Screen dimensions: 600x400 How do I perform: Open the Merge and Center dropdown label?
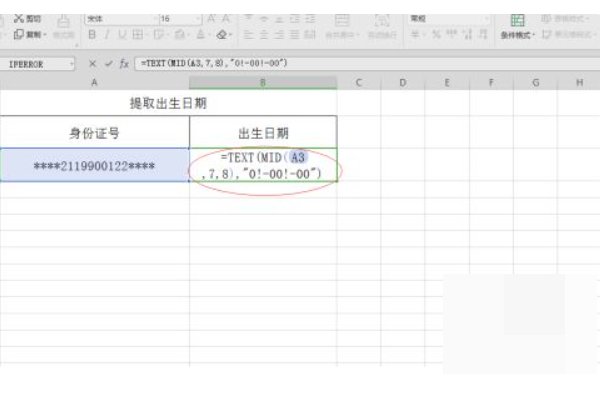click(x=342, y=35)
